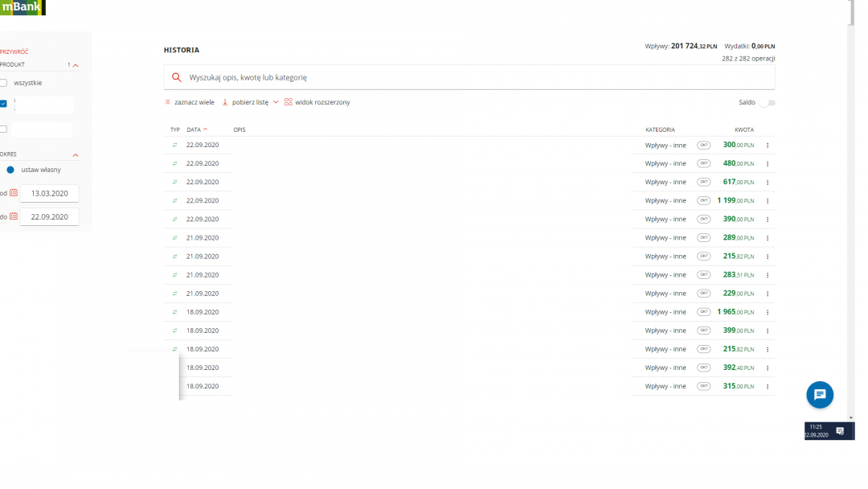Click the mBank logo
Screen dimensions: 868x489
pos(22,8)
